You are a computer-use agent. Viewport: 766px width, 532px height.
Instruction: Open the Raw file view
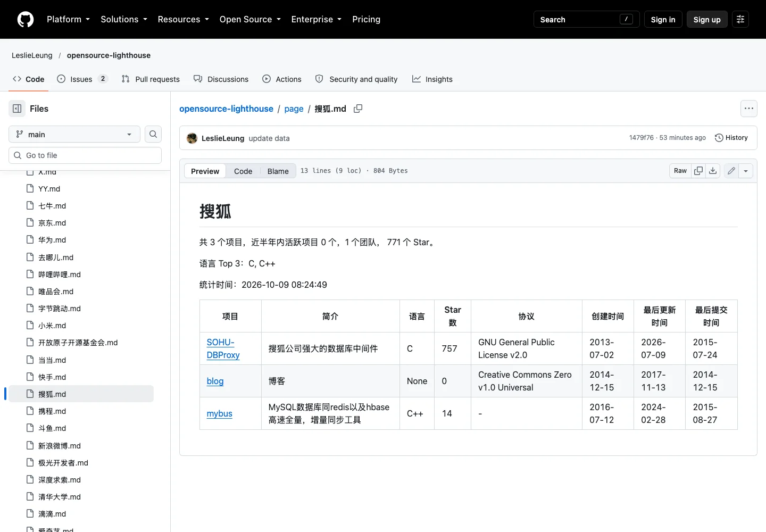[680, 171]
